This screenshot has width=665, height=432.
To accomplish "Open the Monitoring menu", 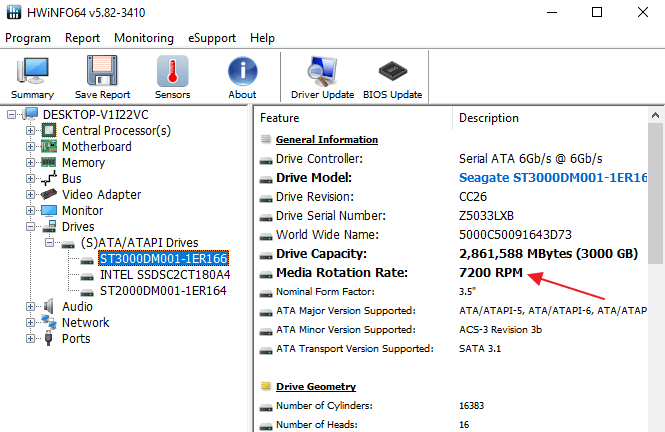I will point(143,38).
